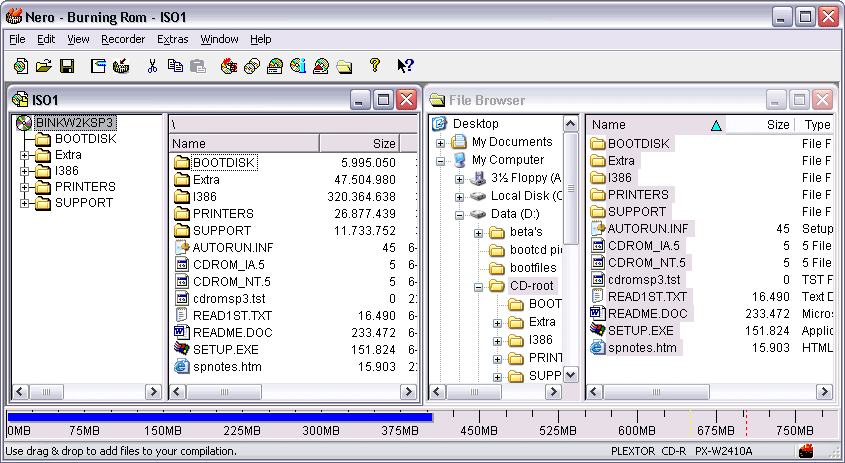This screenshot has width=845, height=463.
Task: Select the BINKW2KSP3 disc root in ISO1 tree
Action: click(74, 123)
